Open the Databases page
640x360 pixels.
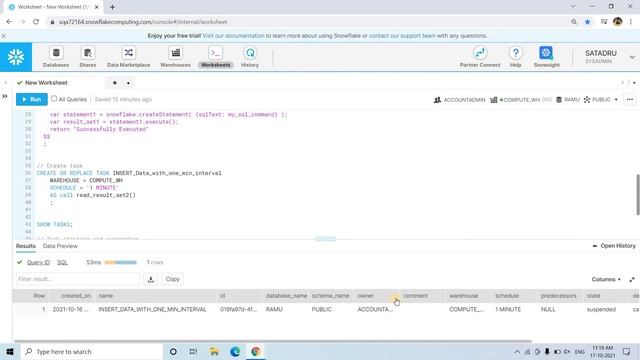[56, 57]
